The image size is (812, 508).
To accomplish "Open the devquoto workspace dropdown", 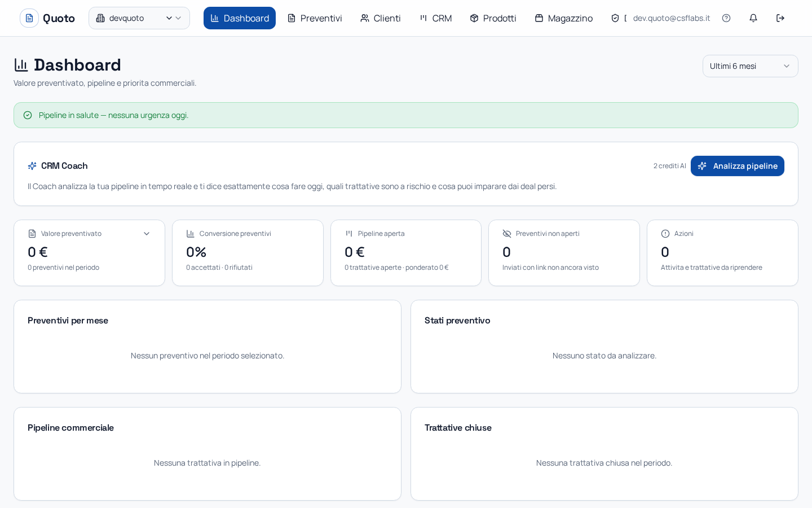I will (139, 18).
